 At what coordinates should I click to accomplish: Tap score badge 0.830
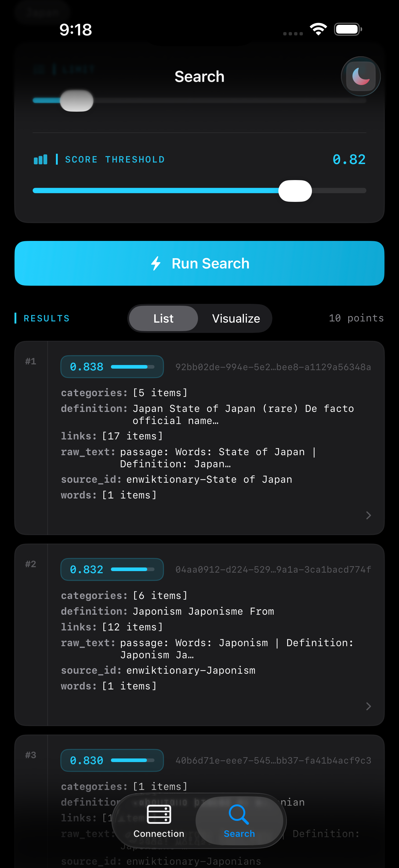click(112, 760)
